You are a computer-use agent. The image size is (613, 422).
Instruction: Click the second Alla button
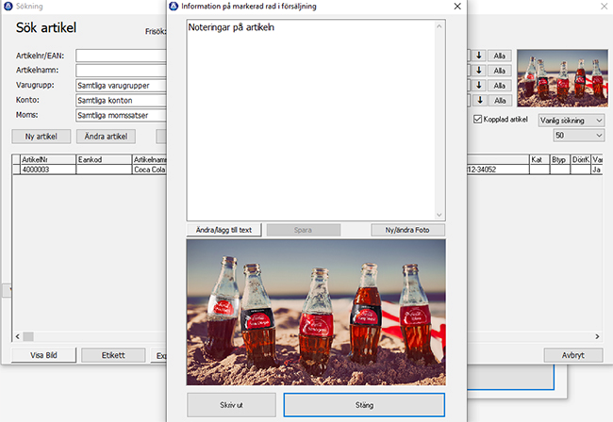coord(500,70)
